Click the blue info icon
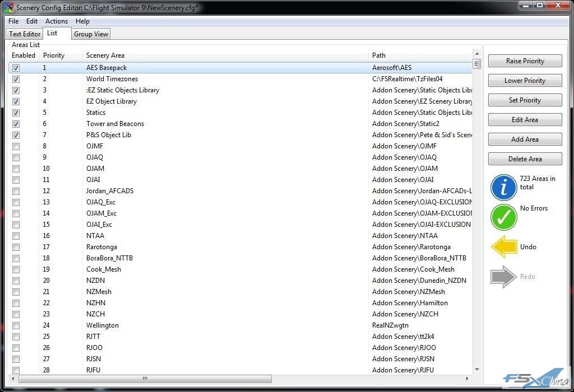Screen dimensions: 574x392 (x=504, y=187)
